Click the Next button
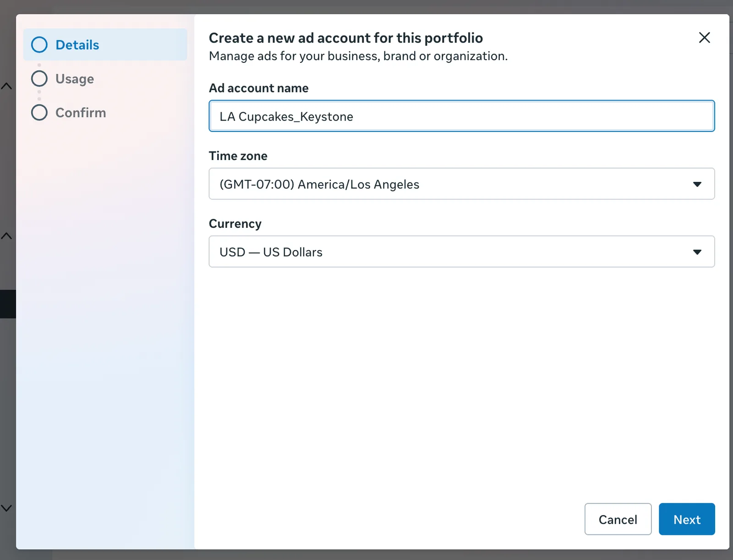This screenshot has width=733, height=560. (x=687, y=519)
